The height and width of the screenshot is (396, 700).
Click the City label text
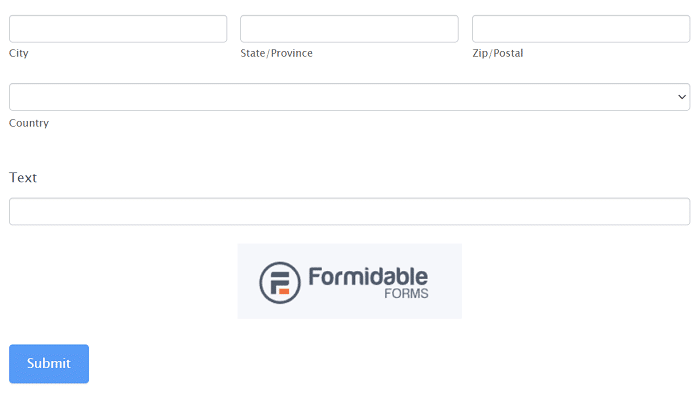click(x=19, y=53)
